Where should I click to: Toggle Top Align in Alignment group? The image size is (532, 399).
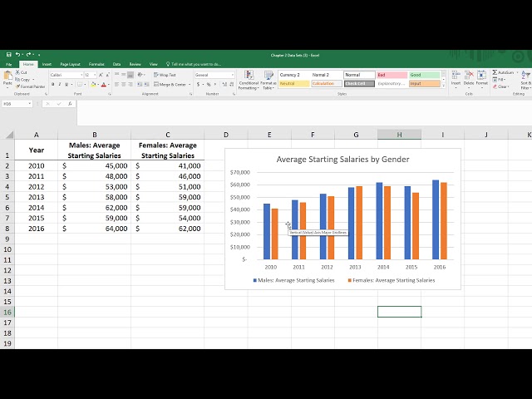116,75
